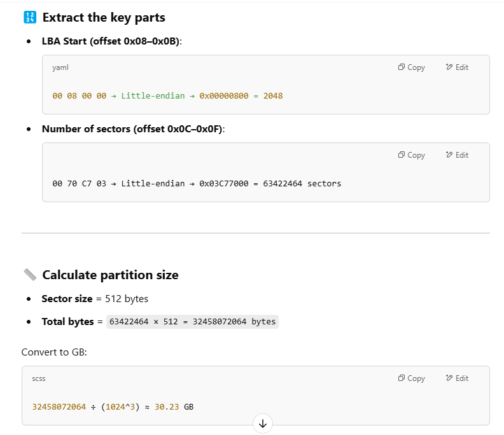Copy the yaml LBA Start code block
The image size is (504, 435).
tap(411, 67)
